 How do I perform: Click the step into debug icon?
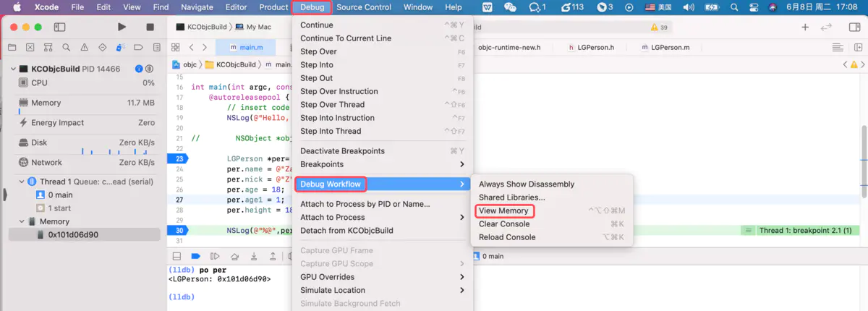(x=254, y=256)
